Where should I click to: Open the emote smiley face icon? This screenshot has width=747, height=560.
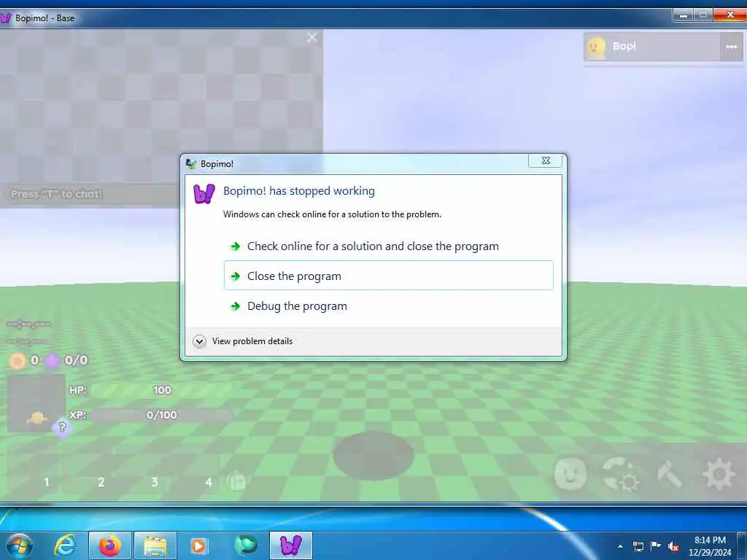click(x=570, y=473)
